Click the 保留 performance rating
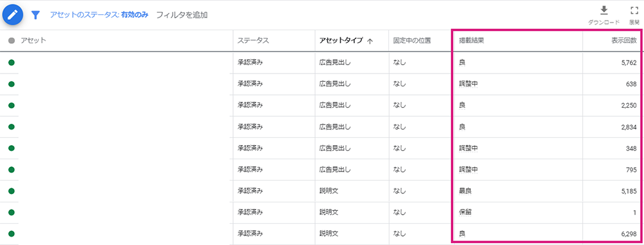 (x=466, y=213)
